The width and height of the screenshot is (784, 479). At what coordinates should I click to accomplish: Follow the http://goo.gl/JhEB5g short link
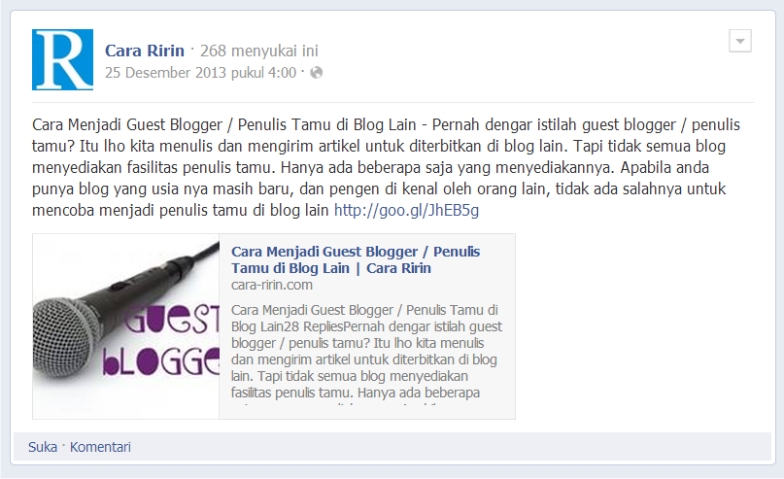click(x=406, y=210)
